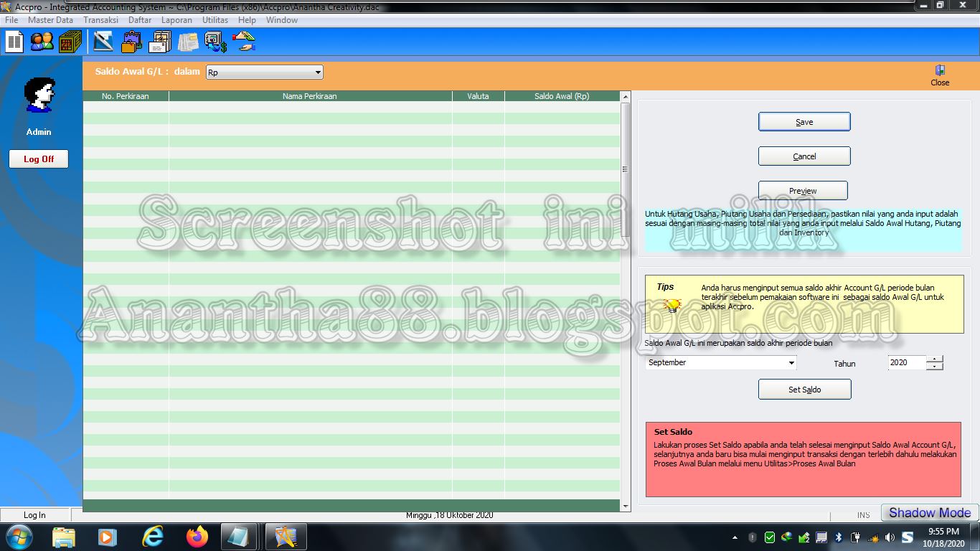Click the Log Off button
980x551 pixels.
click(39, 159)
